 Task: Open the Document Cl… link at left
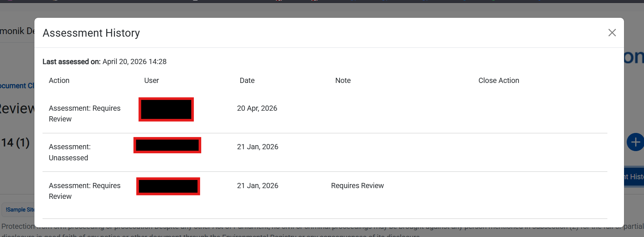[x=17, y=86]
